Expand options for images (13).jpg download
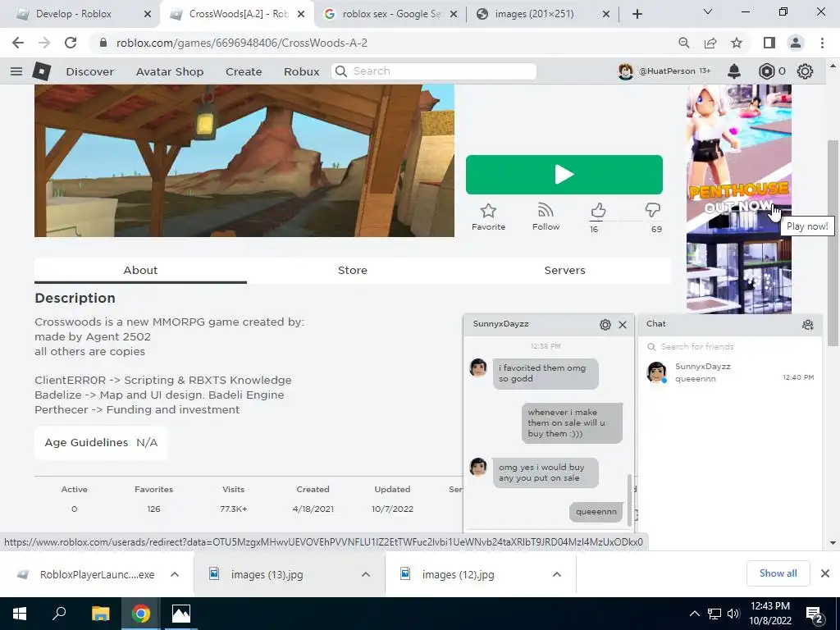Screen dimensions: 840x630 365,574
